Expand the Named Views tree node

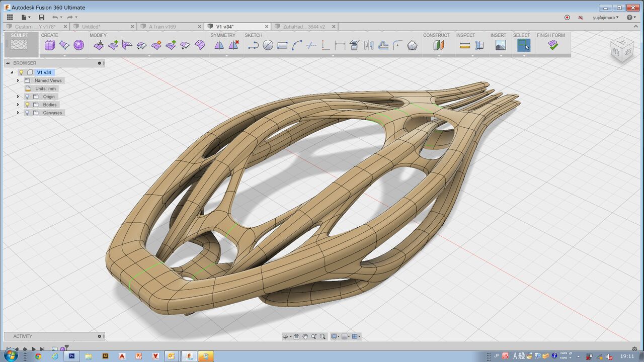point(18,80)
